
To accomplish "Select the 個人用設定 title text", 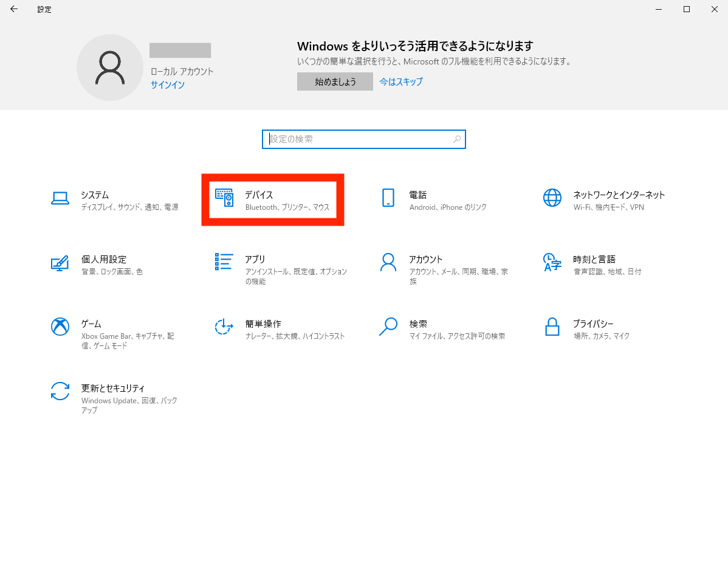I will [104, 259].
